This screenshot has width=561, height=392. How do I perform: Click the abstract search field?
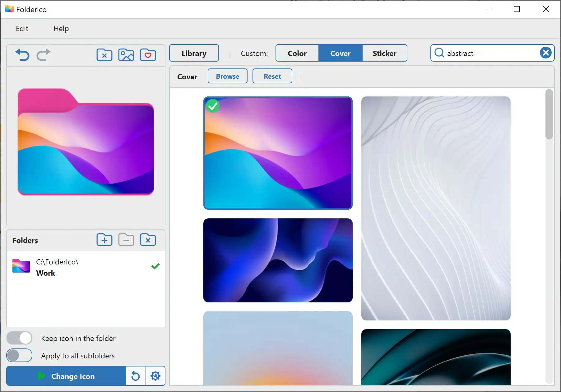pyautogui.click(x=493, y=53)
